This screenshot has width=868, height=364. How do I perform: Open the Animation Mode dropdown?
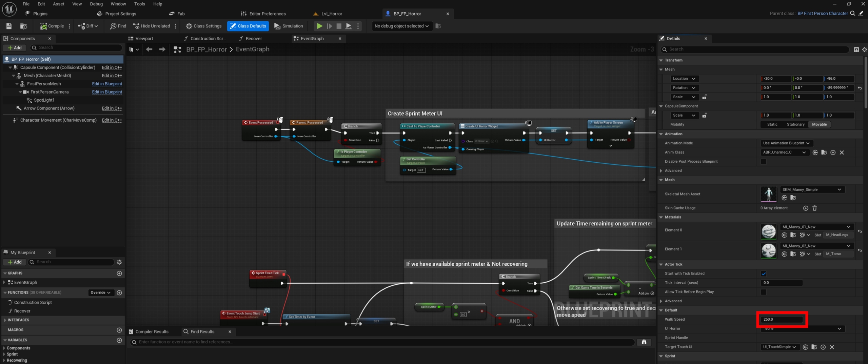point(787,143)
